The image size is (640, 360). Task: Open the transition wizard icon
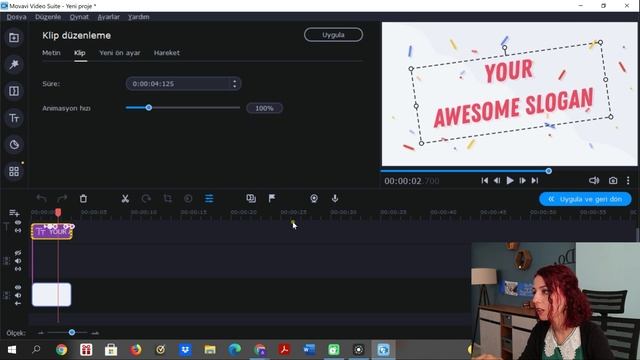pos(251,198)
